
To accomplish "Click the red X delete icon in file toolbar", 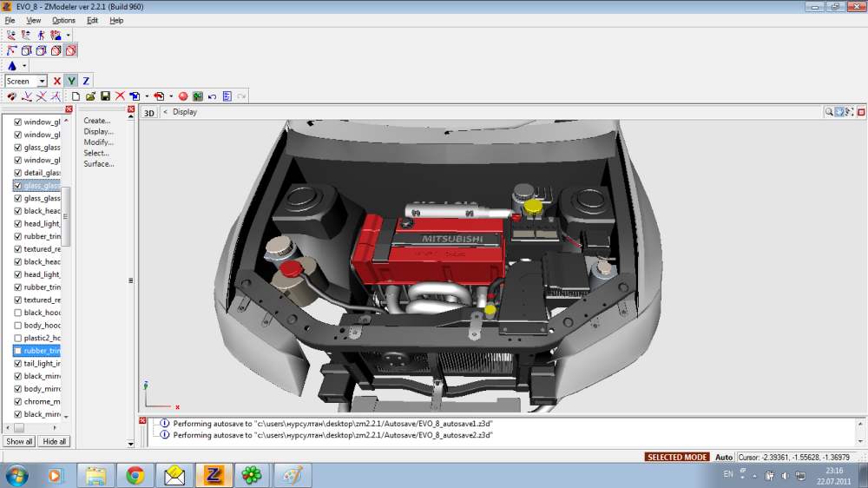I will tap(120, 96).
